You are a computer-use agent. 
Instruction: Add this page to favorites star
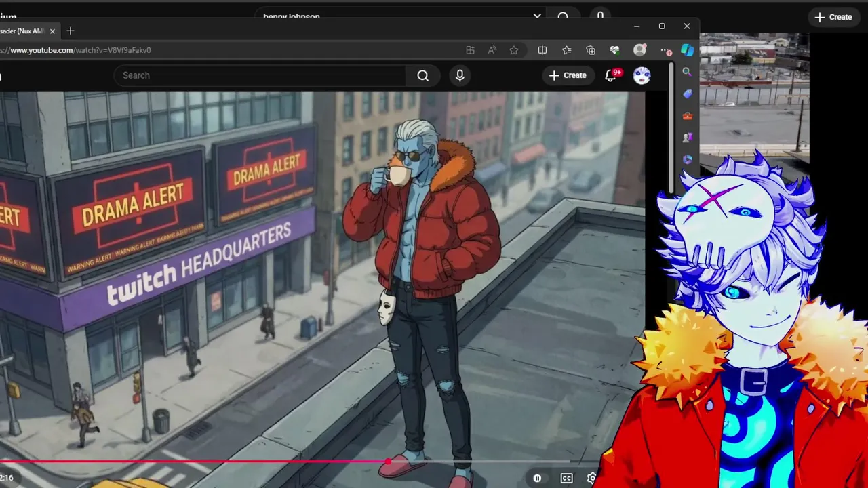click(514, 50)
